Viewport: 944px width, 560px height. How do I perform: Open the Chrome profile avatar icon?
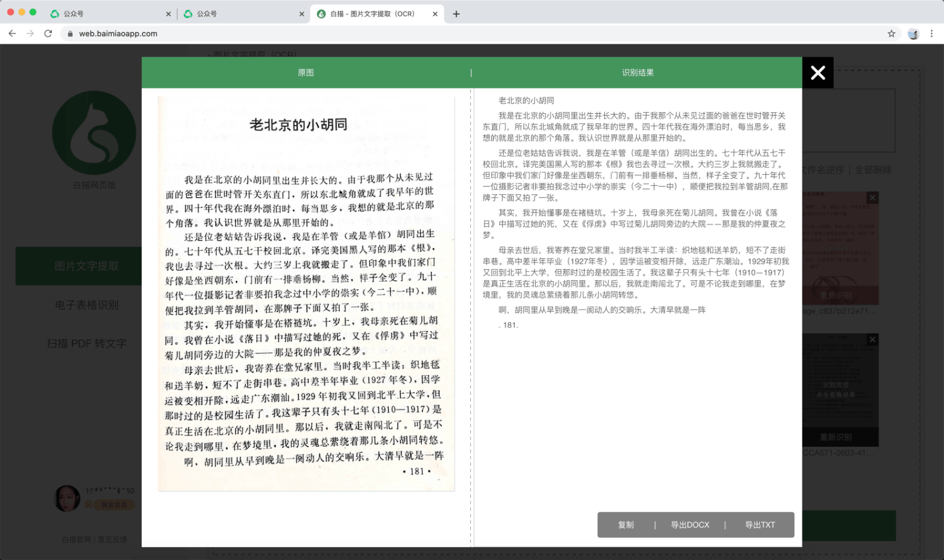pos(914,34)
